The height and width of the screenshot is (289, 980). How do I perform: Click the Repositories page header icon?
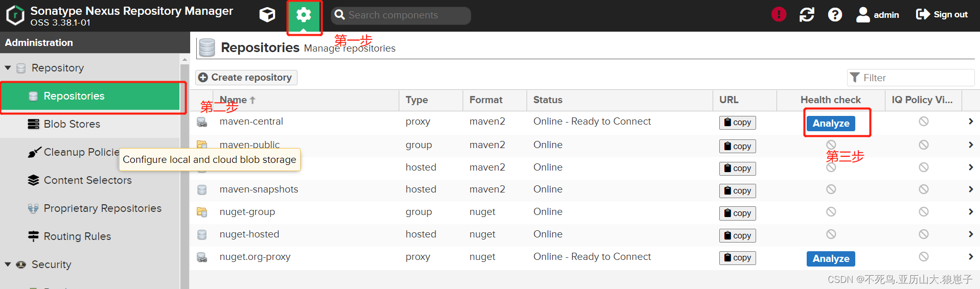[x=207, y=47]
